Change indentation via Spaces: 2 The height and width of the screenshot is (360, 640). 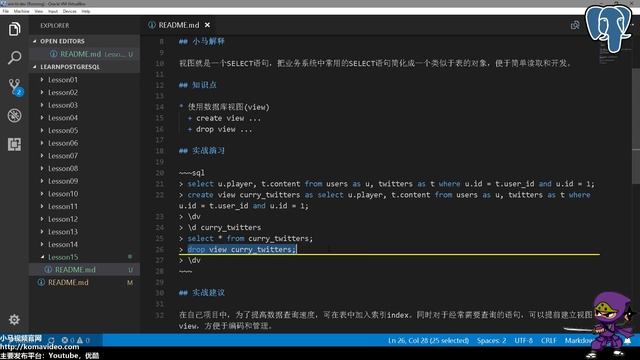click(491, 340)
